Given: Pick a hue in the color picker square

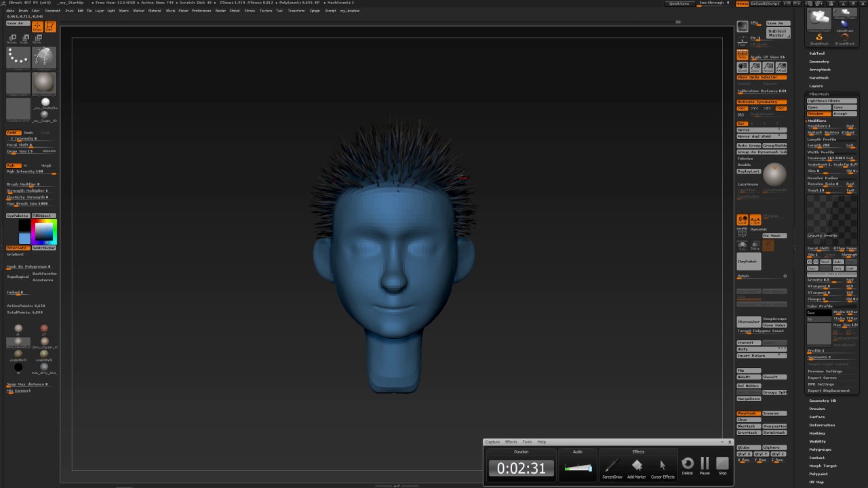Looking at the screenshot, I should 43,232.
